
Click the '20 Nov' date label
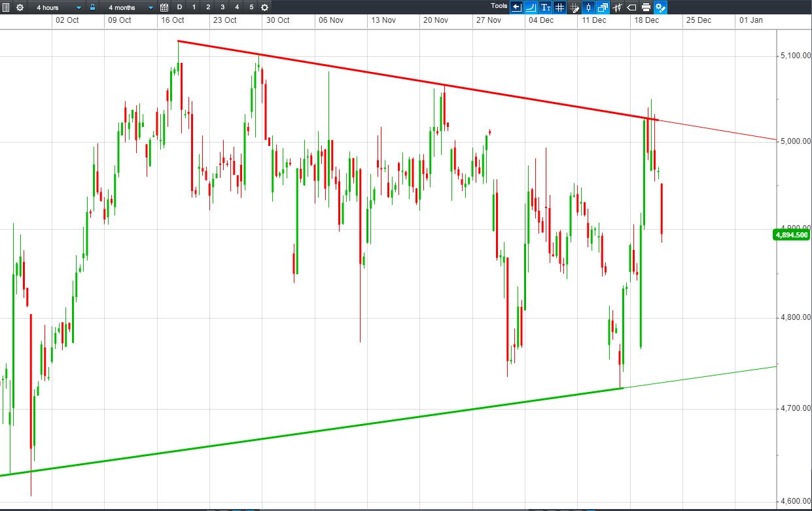click(x=436, y=20)
